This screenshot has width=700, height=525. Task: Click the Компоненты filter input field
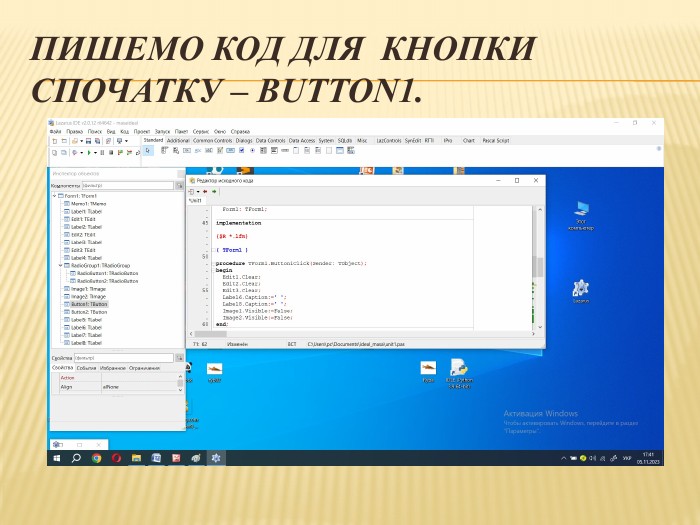(x=128, y=185)
